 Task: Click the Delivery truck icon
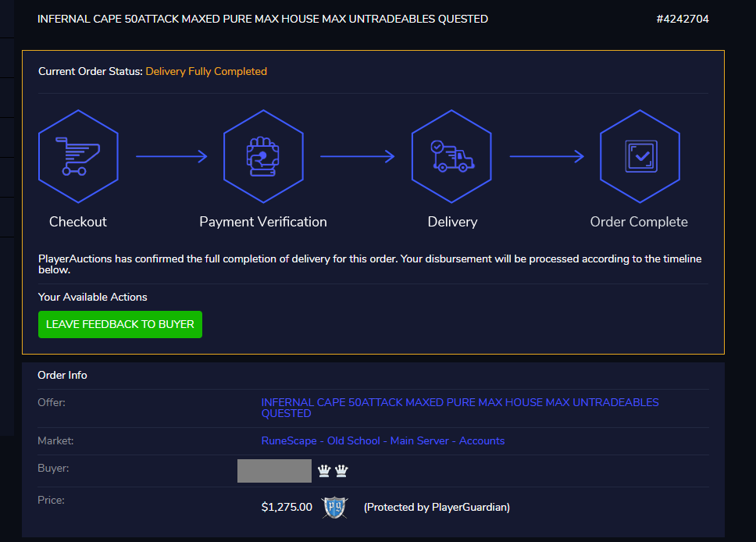coord(451,156)
